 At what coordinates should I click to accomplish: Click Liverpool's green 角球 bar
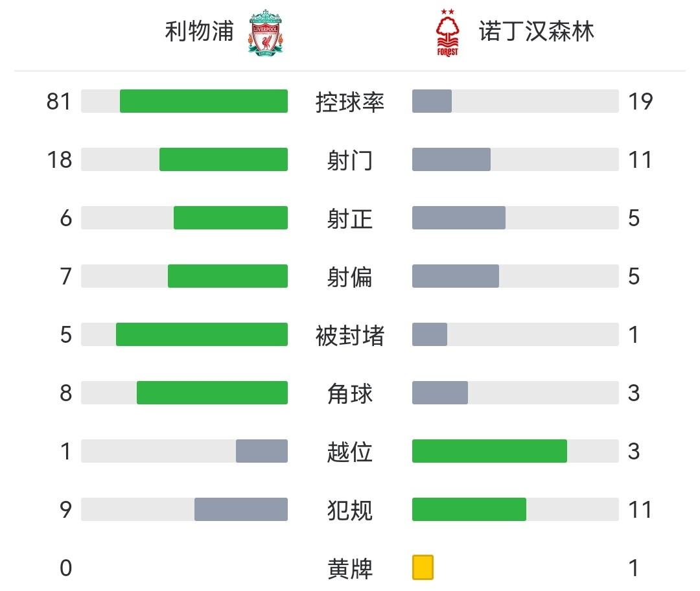click(212, 393)
